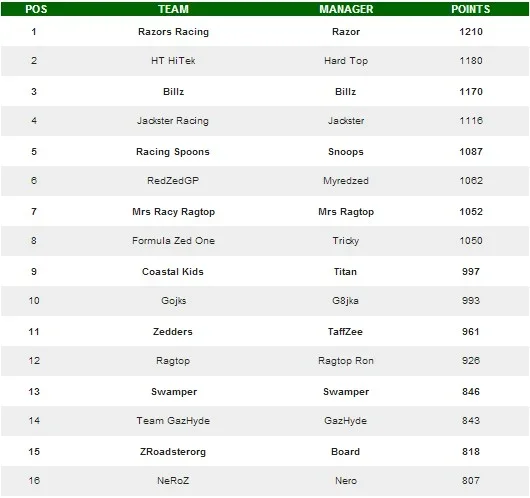Select the NeRoZ team in last row
Screen dimensions: 530x498
click(x=173, y=481)
